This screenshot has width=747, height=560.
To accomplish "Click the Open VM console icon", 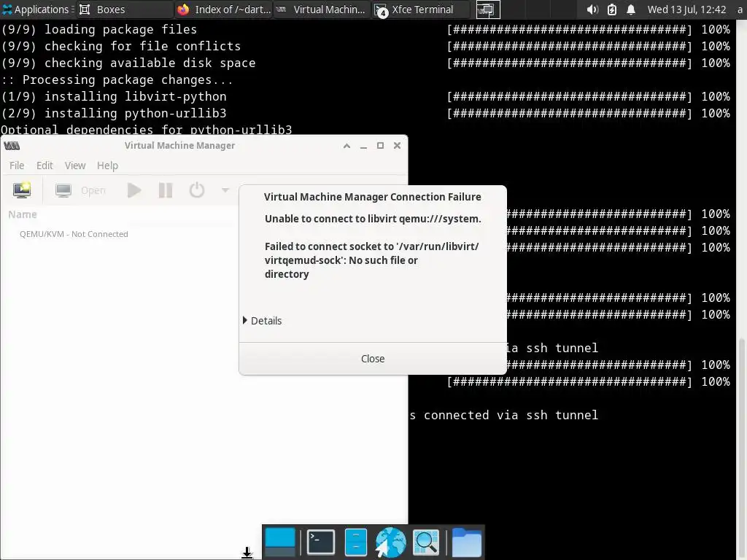I will 63,190.
